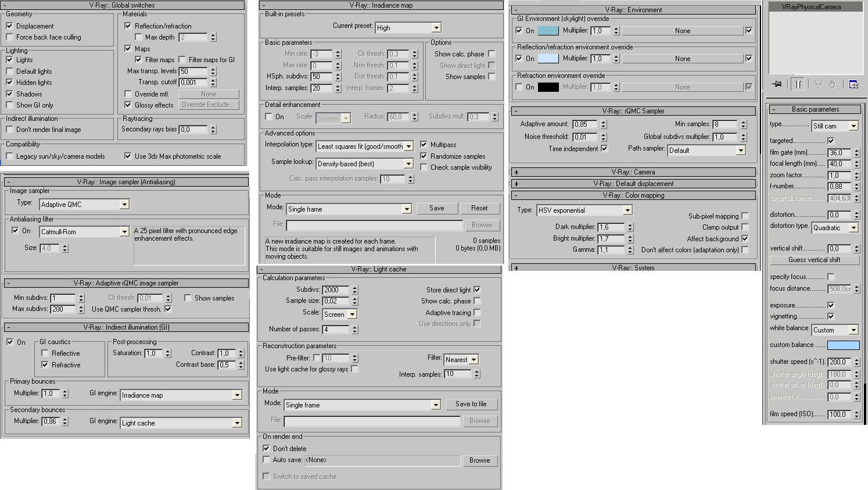This screenshot has height=490, width=868.
Task: Uncheck Don't delete on render end
Action: tap(266, 449)
